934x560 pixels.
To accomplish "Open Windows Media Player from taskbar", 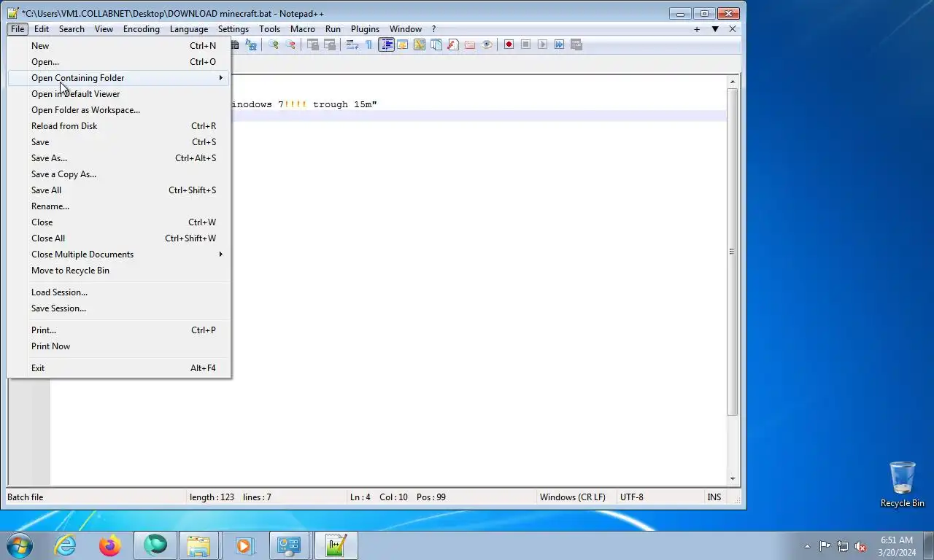I will click(x=244, y=545).
